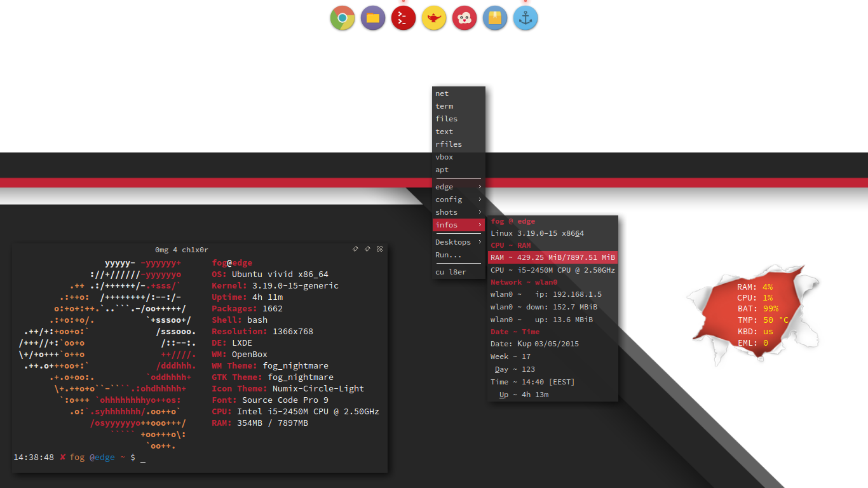Launch 'rfiles' from the menu
The image size is (868, 488).
click(459, 144)
